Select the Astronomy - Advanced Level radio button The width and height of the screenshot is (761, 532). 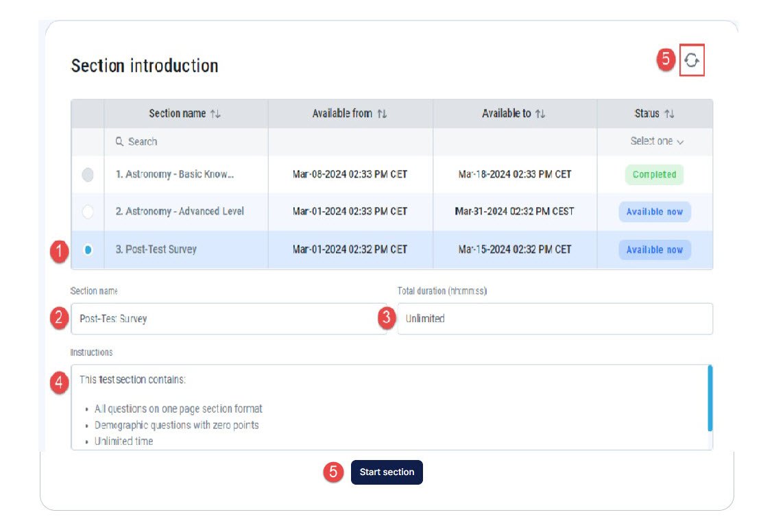pyautogui.click(x=88, y=212)
